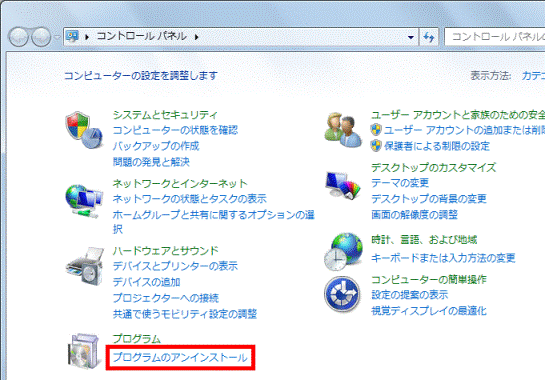Image resolution: width=545 pixels, height=380 pixels.
Task: Open コンピューターの状態を確認 link
Action: coord(175,130)
